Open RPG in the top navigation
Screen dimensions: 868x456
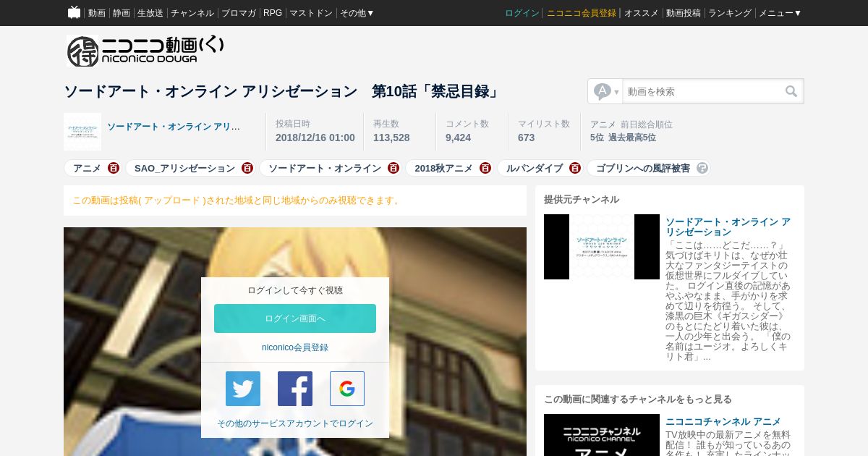(x=273, y=13)
